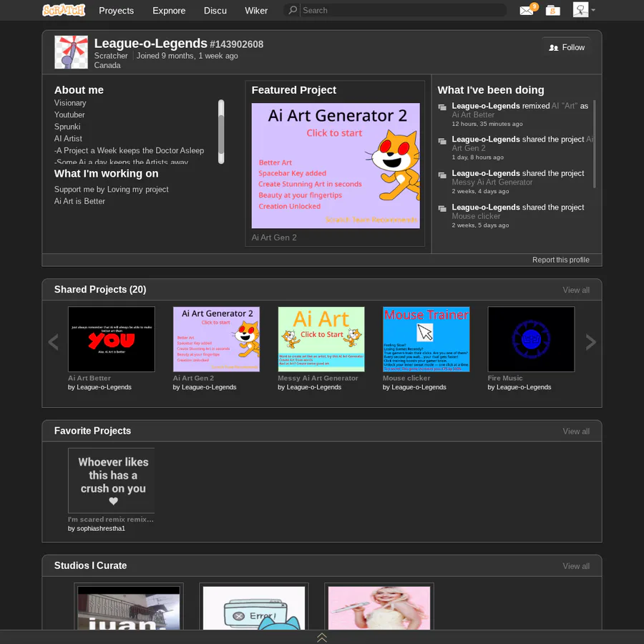This screenshot has height=644, width=644.
Task: Open the Expnore navigation item
Action: (x=169, y=11)
